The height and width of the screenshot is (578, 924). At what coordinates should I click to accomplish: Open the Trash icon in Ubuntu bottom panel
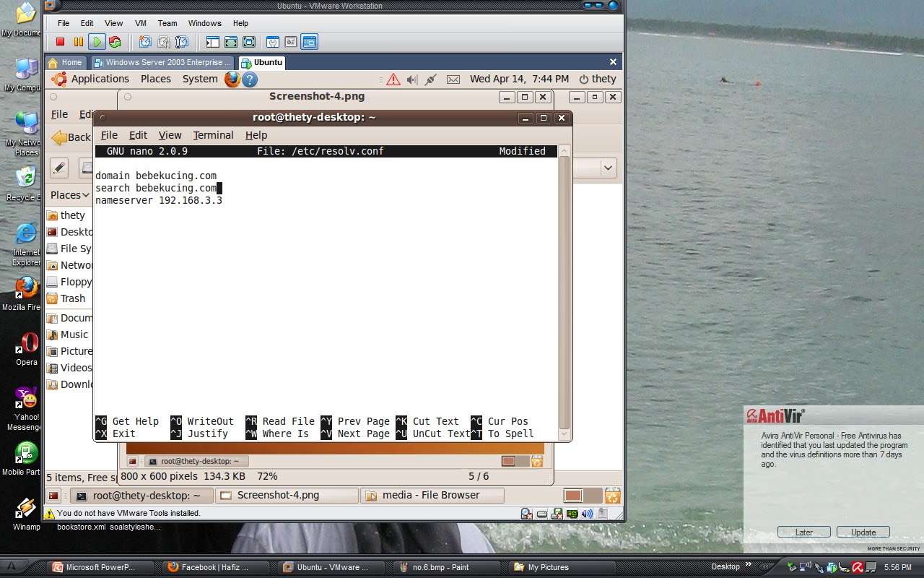tap(613, 496)
